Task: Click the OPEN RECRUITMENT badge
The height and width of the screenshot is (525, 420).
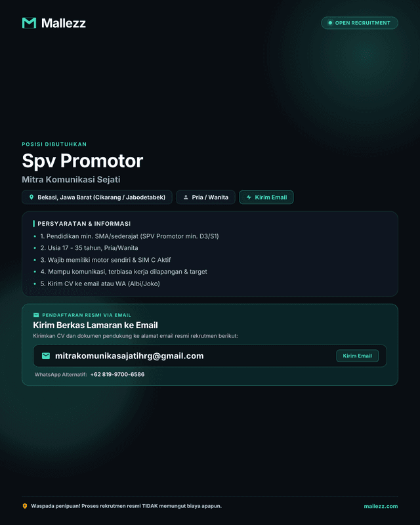Action: (x=360, y=23)
